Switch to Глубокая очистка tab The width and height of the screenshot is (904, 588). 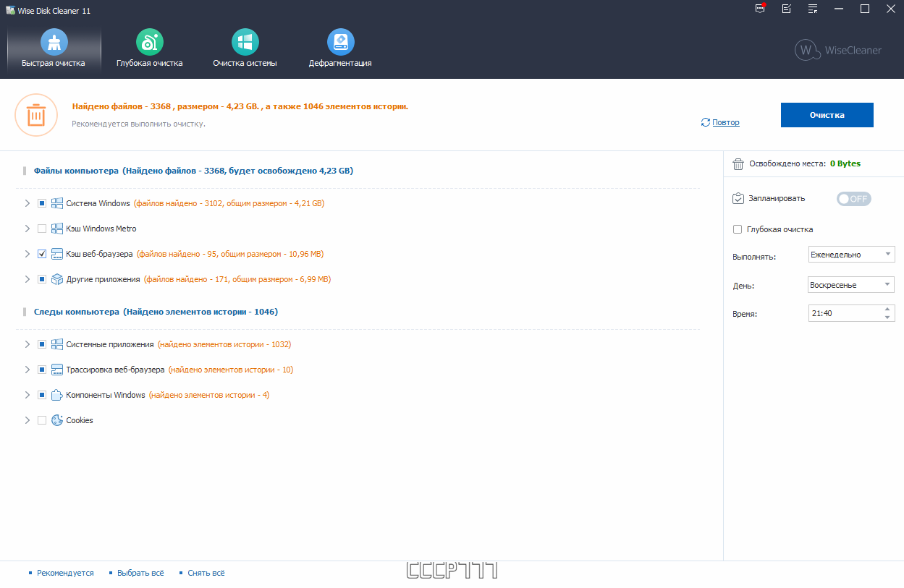pyautogui.click(x=149, y=48)
